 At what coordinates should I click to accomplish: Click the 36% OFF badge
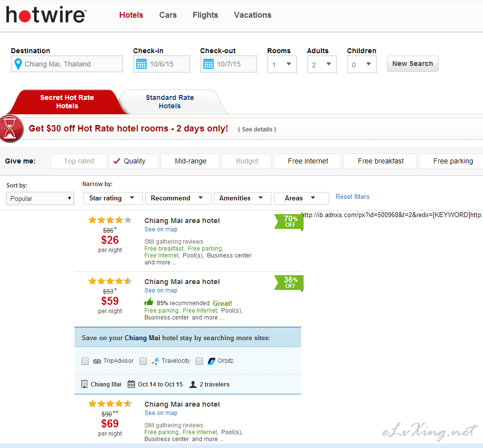(289, 283)
